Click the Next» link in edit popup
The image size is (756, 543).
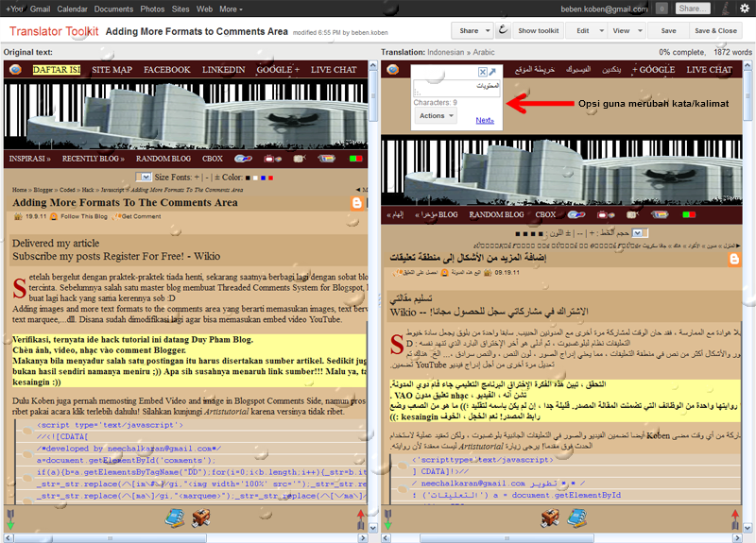[485, 121]
